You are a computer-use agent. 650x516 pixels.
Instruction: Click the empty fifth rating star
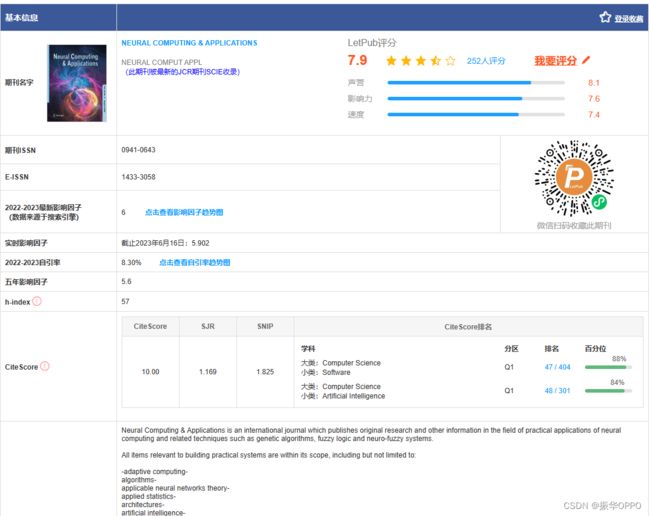coord(450,61)
